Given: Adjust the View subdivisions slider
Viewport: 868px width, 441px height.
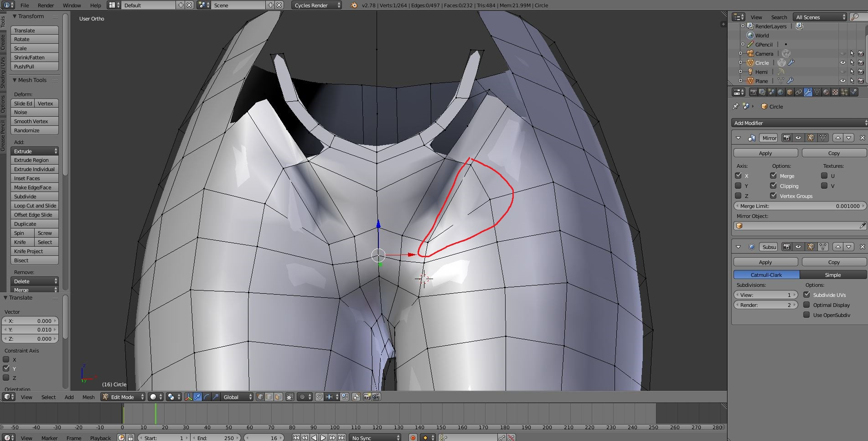Looking at the screenshot, I should pos(765,295).
